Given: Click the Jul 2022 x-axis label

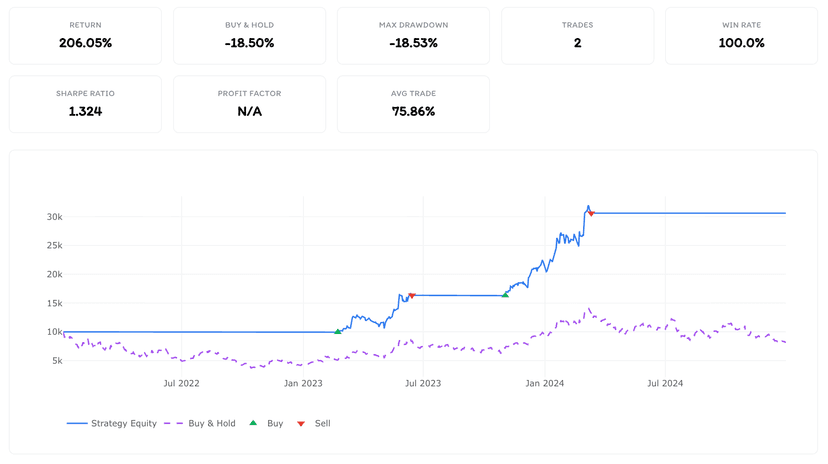Looking at the screenshot, I should point(181,383).
